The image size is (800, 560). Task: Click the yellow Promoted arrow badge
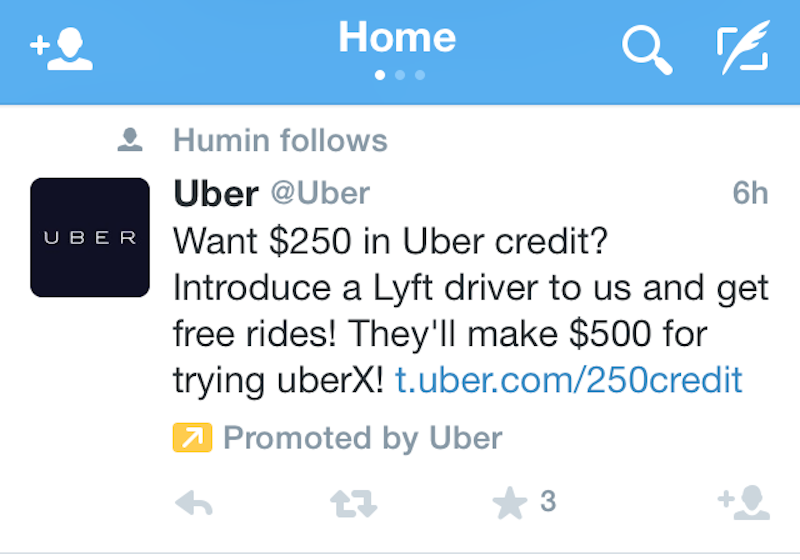coord(192,438)
